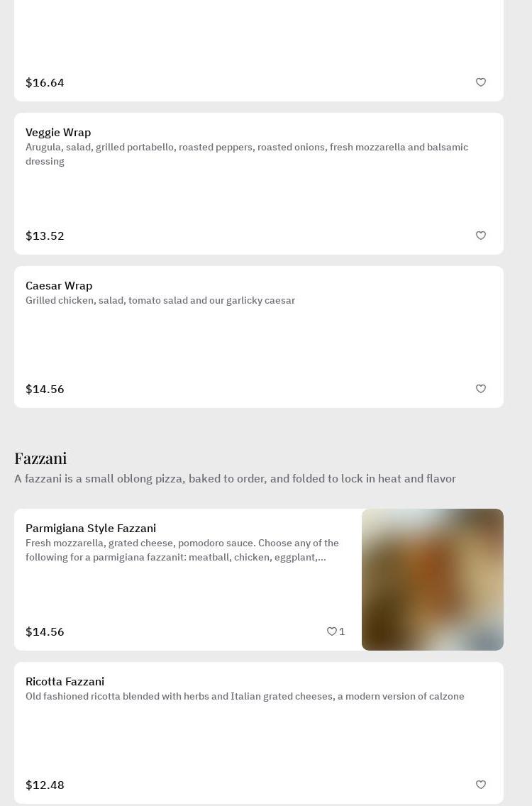Click the $12.48 Ricotta Fazzani price
This screenshot has height=806, width=532.
tap(45, 785)
